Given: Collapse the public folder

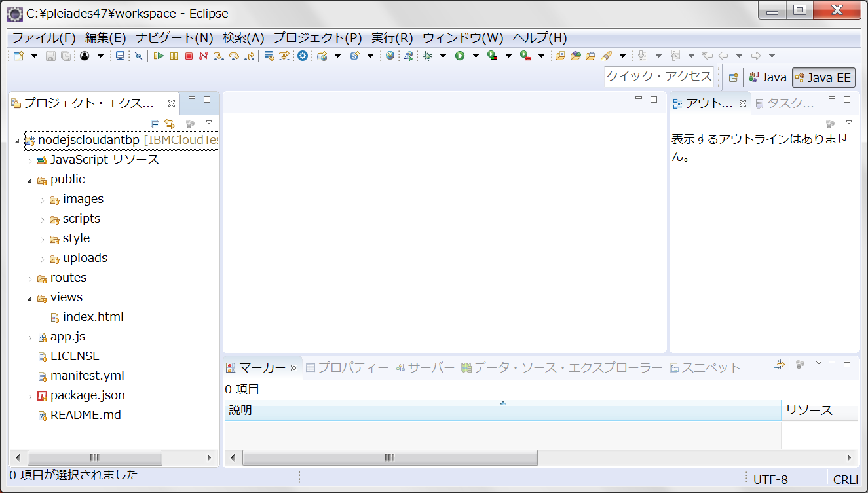Looking at the screenshot, I should point(30,180).
